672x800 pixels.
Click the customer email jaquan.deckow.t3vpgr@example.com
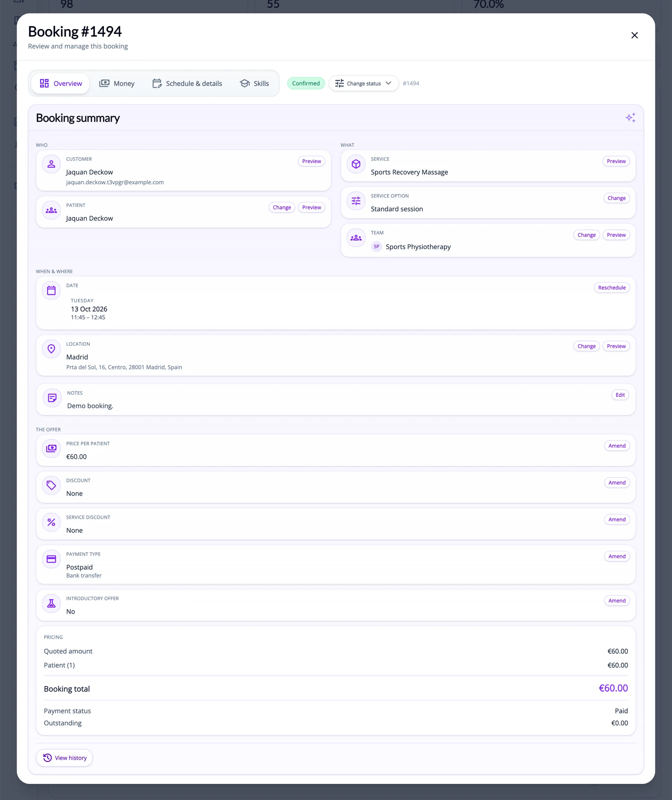pyautogui.click(x=115, y=182)
